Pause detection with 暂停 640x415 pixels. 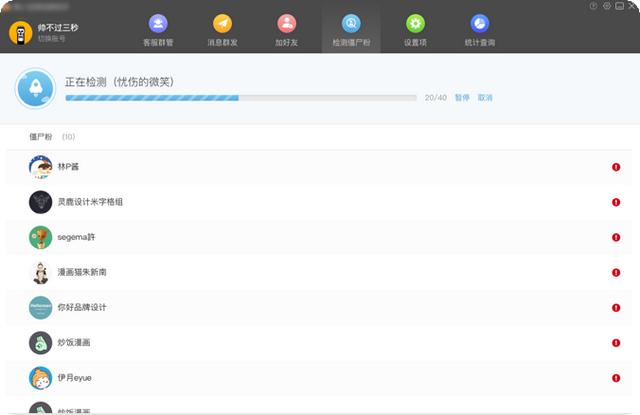[462, 98]
